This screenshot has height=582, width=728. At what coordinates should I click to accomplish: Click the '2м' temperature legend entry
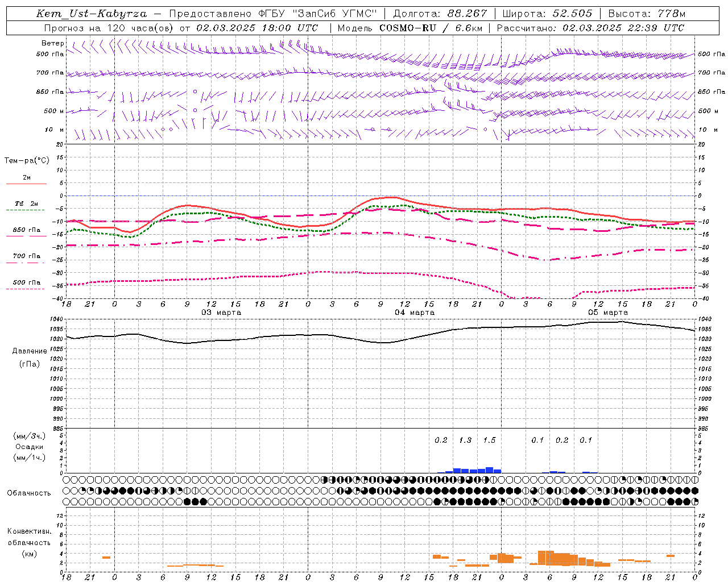27,178
